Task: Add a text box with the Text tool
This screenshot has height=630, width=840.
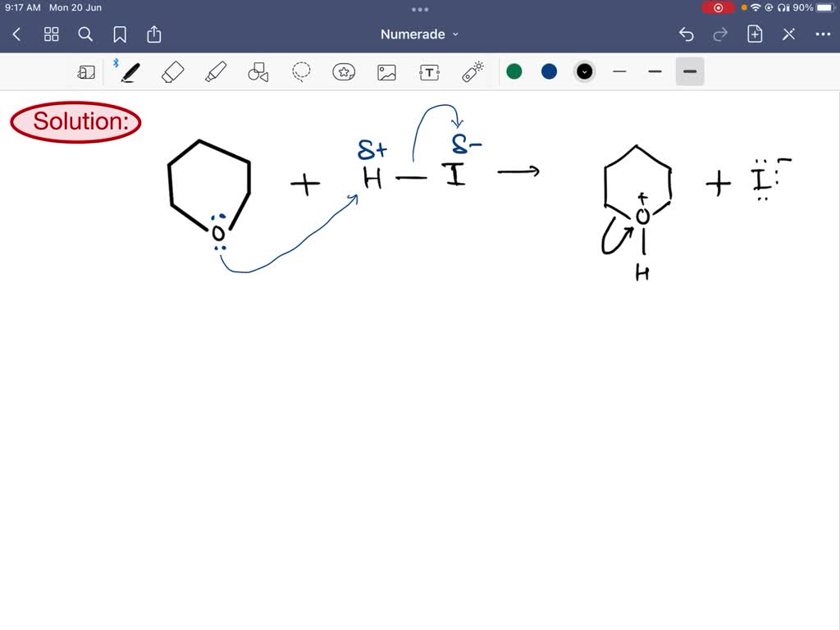Action: [x=429, y=71]
